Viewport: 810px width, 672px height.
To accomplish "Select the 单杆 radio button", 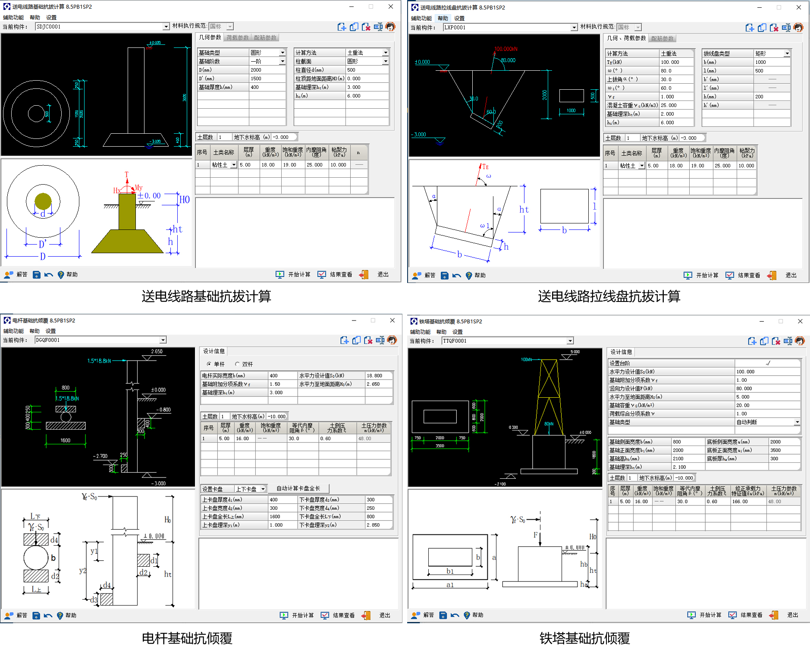I will pyautogui.click(x=209, y=364).
